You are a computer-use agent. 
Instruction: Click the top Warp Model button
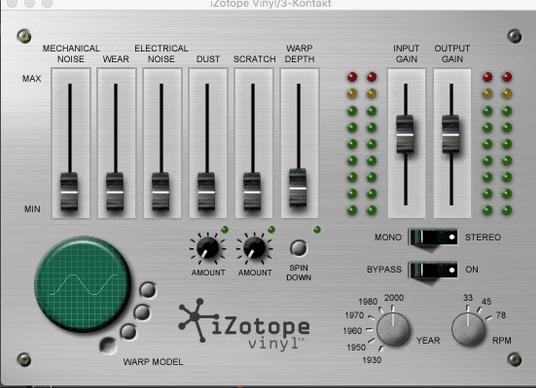[x=148, y=290]
